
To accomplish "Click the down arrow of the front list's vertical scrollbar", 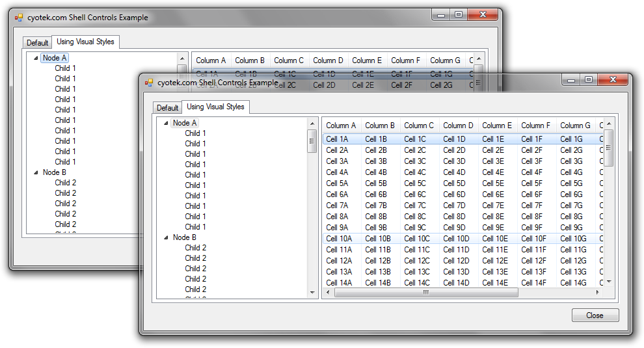I will [x=609, y=282].
